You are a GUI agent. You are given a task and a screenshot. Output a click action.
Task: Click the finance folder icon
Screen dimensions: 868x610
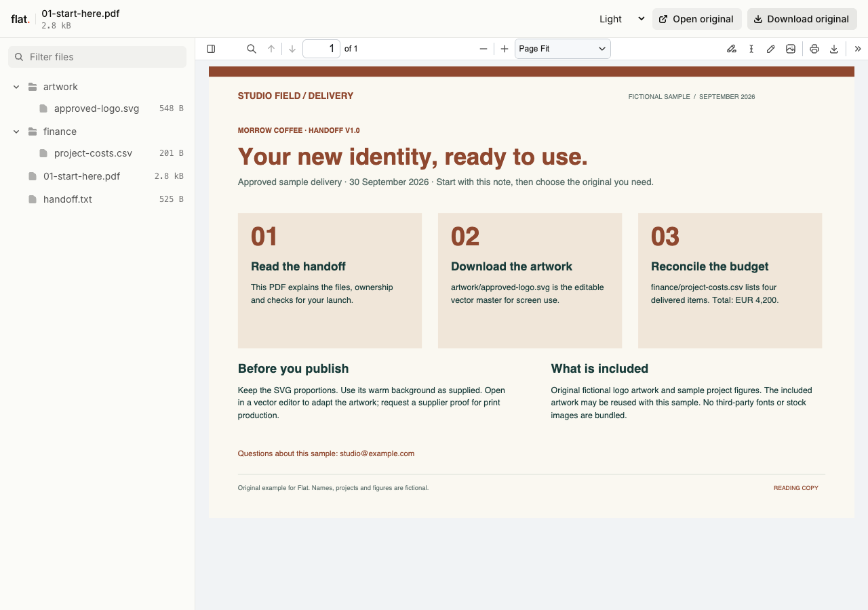[33, 131]
